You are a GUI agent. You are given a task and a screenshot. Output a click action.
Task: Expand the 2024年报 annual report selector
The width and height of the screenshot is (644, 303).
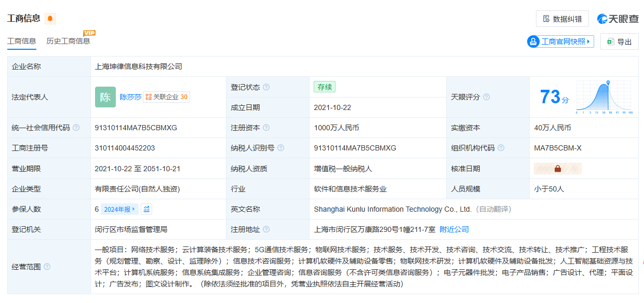120,209
